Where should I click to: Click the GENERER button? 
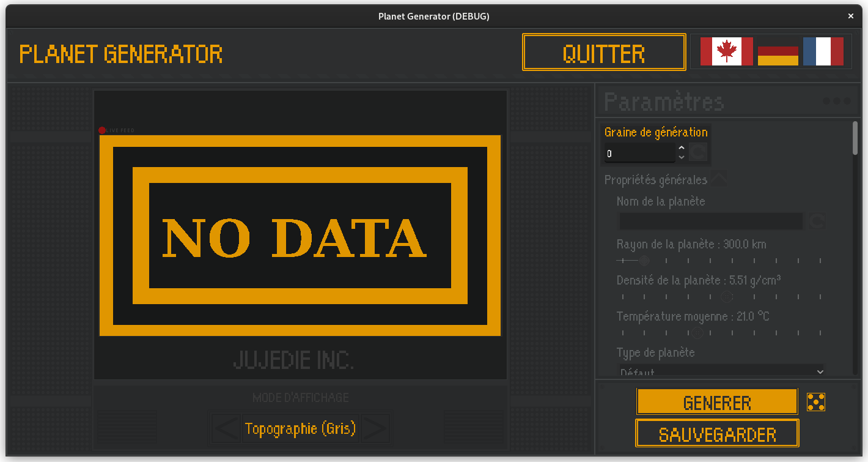717,402
